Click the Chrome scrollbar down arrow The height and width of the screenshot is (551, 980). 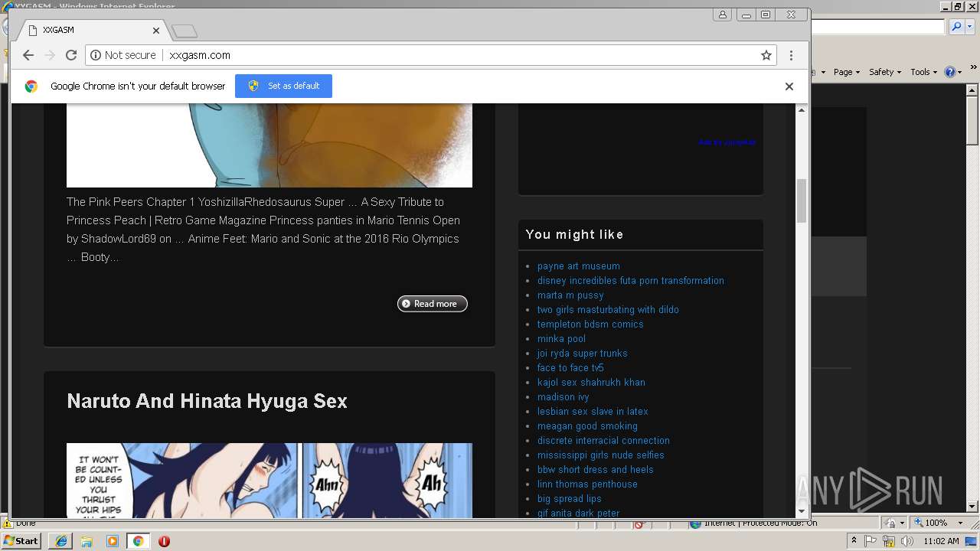pyautogui.click(x=802, y=511)
